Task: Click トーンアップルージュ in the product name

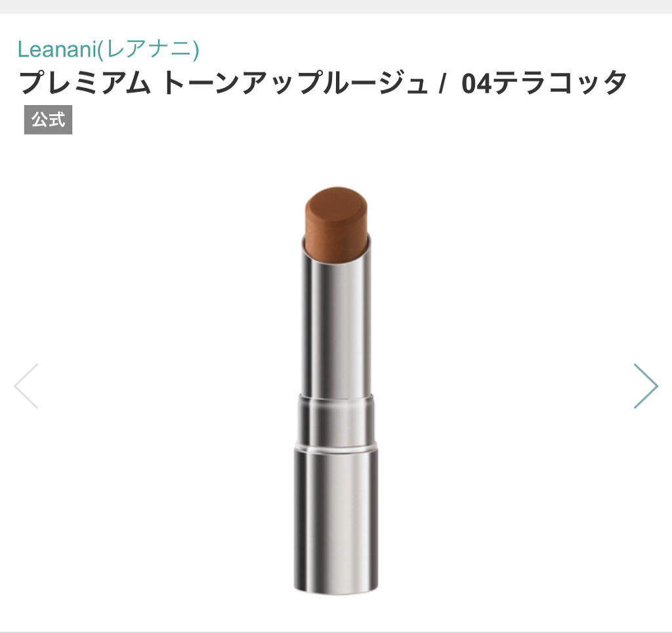Action: (295, 83)
